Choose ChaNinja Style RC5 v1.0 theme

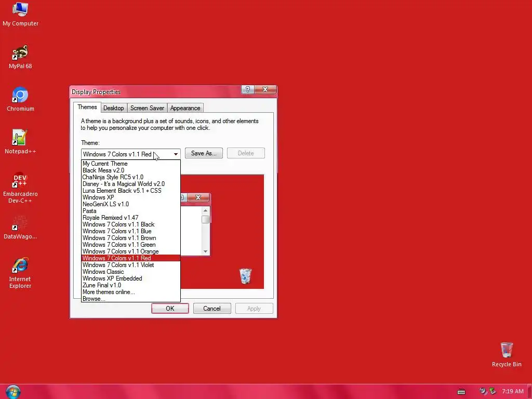pos(131,177)
